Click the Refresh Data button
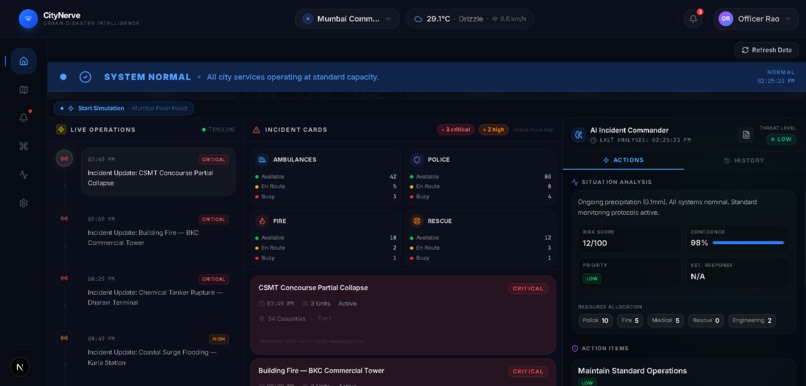The height and width of the screenshot is (386, 806). (766, 50)
